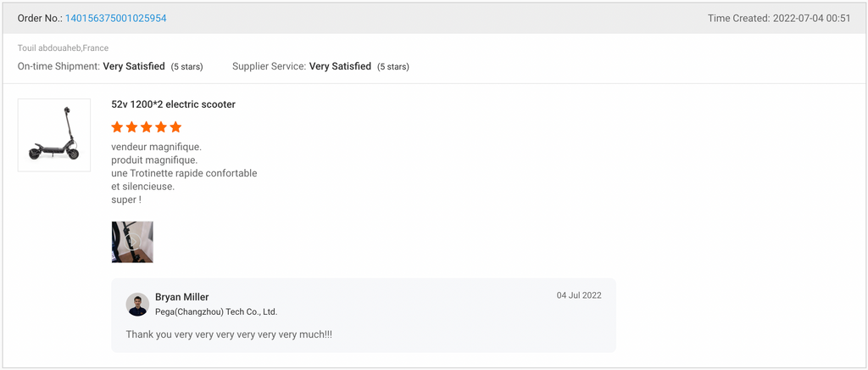This screenshot has width=868, height=370.
Task: Click the fifth orange rating star
Action: click(175, 127)
